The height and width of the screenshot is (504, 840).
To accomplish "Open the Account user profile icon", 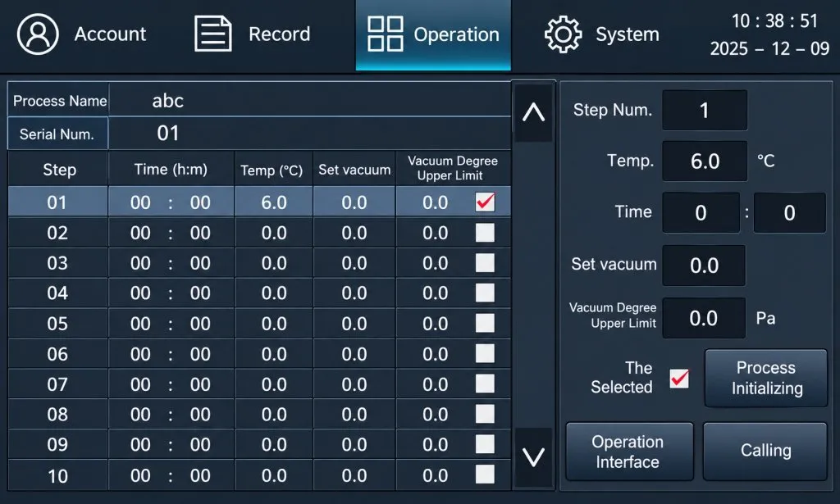I will pyautogui.click(x=38, y=34).
